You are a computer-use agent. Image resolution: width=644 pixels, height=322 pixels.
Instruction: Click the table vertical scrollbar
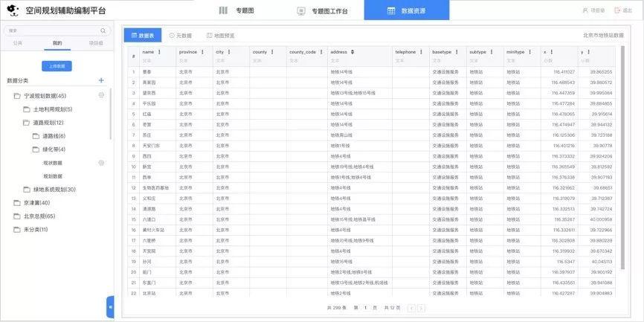pyautogui.click(x=622, y=158)
